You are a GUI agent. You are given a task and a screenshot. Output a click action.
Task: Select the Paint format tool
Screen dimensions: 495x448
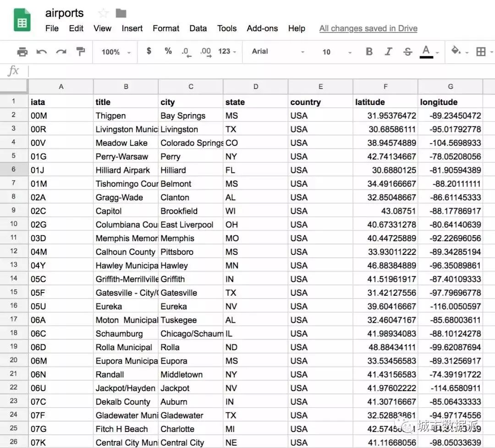pyautogui.click(x=81, y=51)
